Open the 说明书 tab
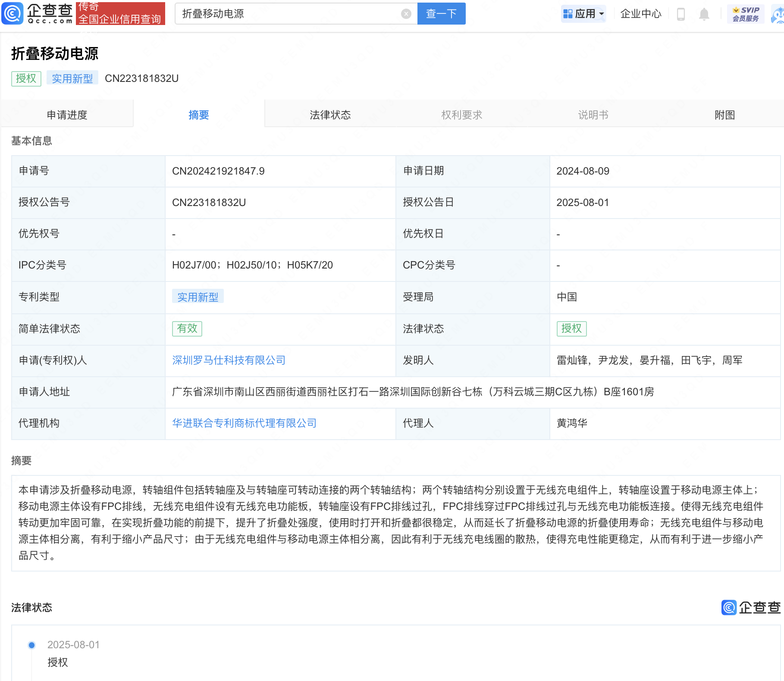This screenshot has height=681, width=784. (593, 115)
